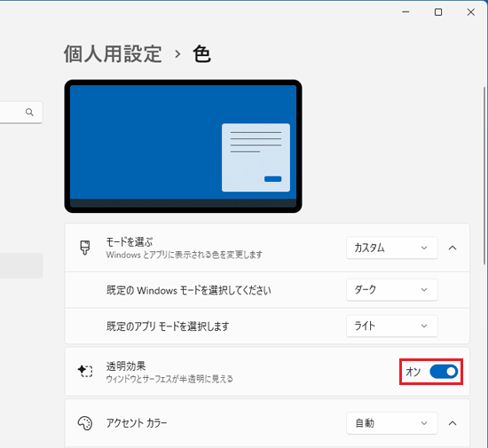Click the sparkle icon beside 透明効果

85,371
